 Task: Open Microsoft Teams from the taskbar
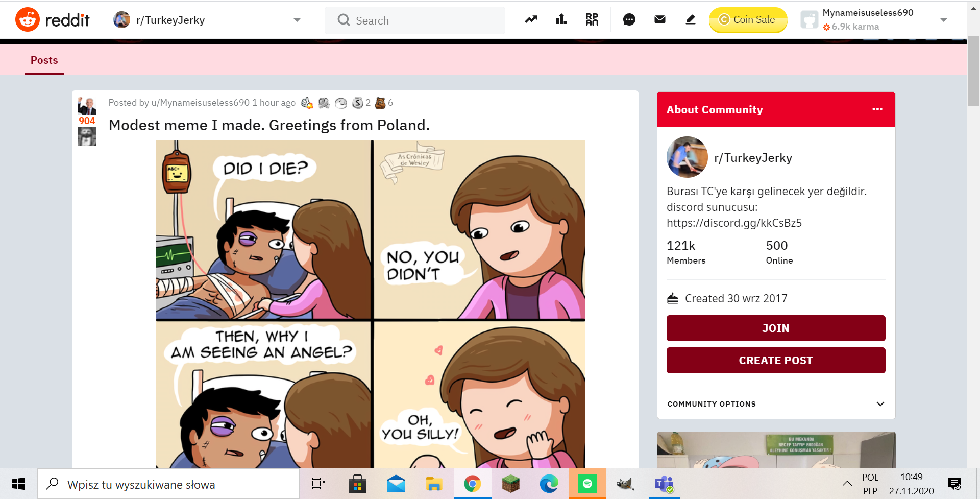coord(664,484)
